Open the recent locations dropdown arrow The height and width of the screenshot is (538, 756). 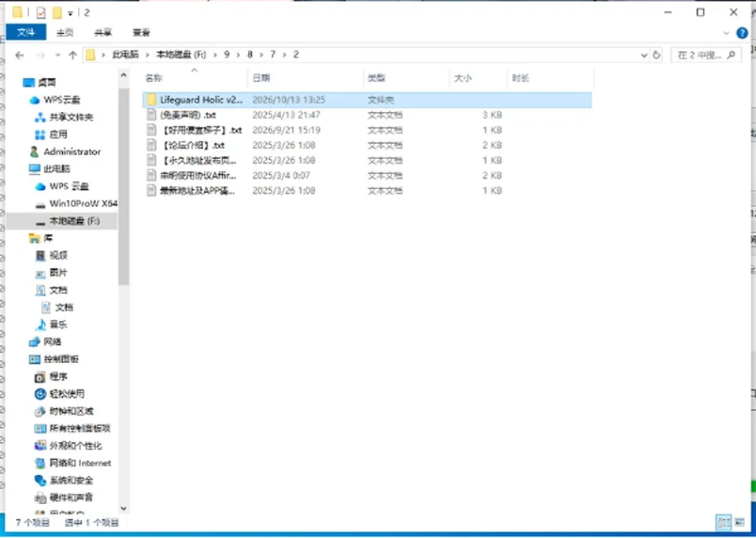57,55
